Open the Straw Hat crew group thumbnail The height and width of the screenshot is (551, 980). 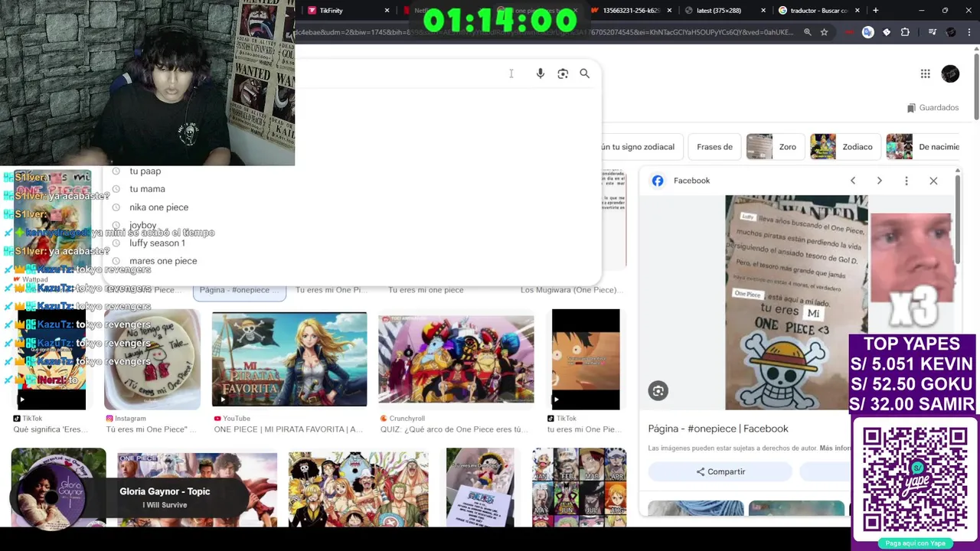click(358, 489)
